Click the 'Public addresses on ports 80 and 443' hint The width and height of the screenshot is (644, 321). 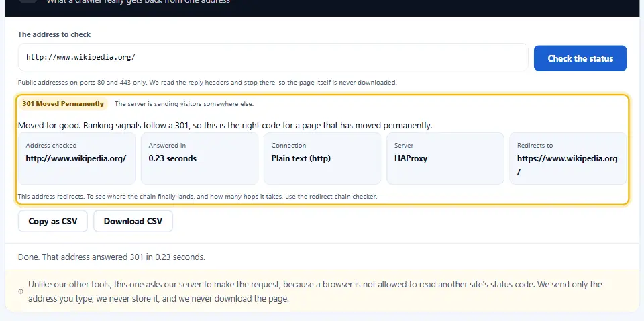click(207, 82)
